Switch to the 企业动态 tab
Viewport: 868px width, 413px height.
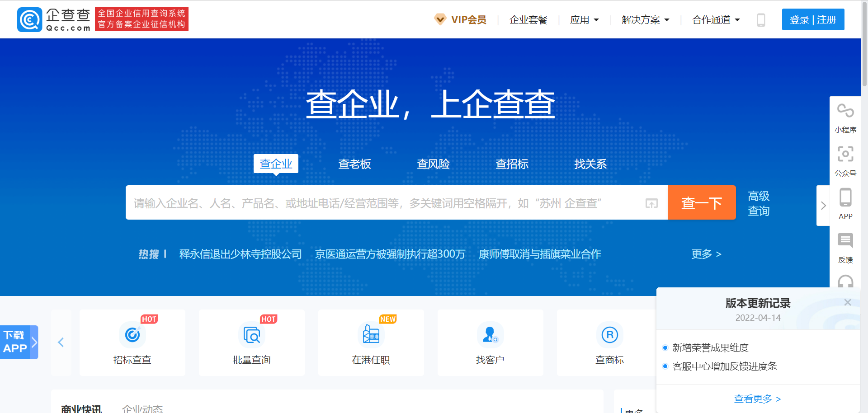point(142,408)
